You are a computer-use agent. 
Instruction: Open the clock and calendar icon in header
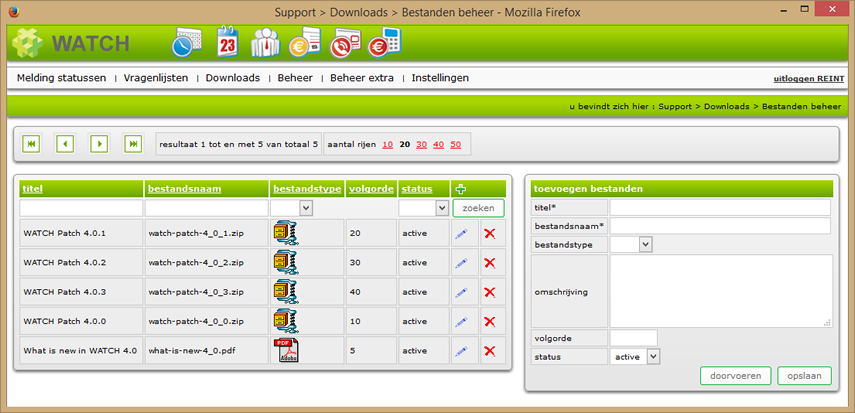pyautogui.click(x=187, y=44)
